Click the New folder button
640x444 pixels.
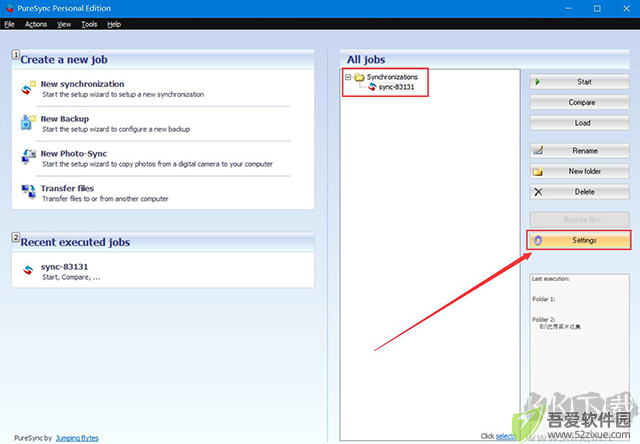[580, 171]
